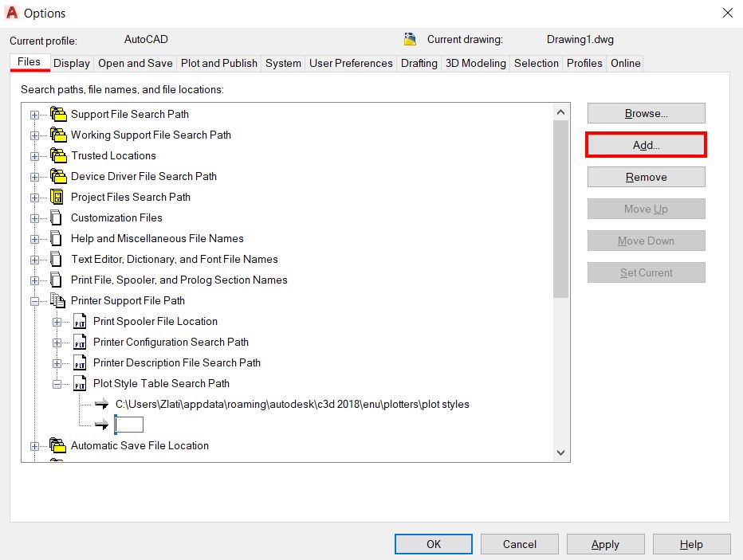Select the Files tab
Image resolution: width=743 pixels, height=560 pixels.
[29, 62]
